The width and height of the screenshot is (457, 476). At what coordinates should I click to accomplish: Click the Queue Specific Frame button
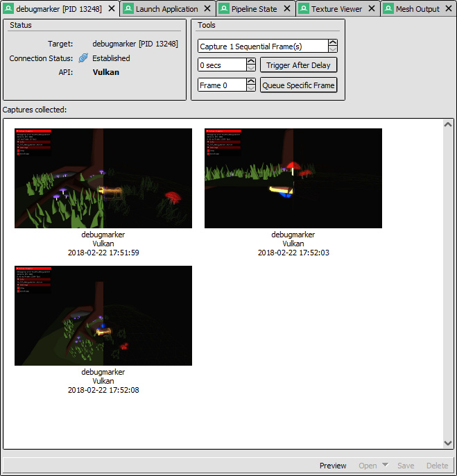click(298, 85)
